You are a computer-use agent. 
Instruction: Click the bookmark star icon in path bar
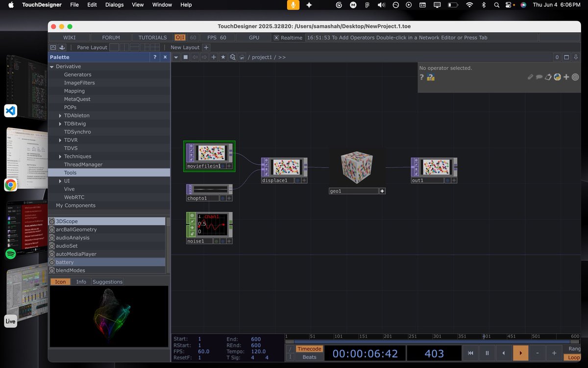pos(223,57)
